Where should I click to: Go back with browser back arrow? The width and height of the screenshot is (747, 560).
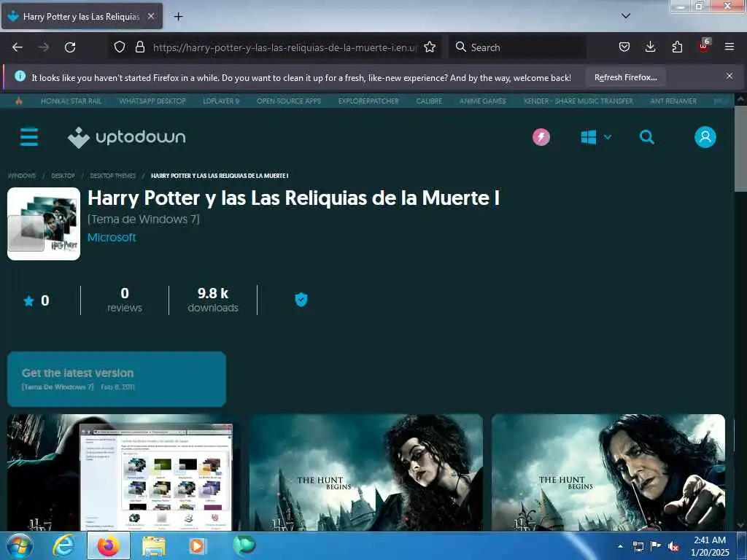(x=18, y=47)
